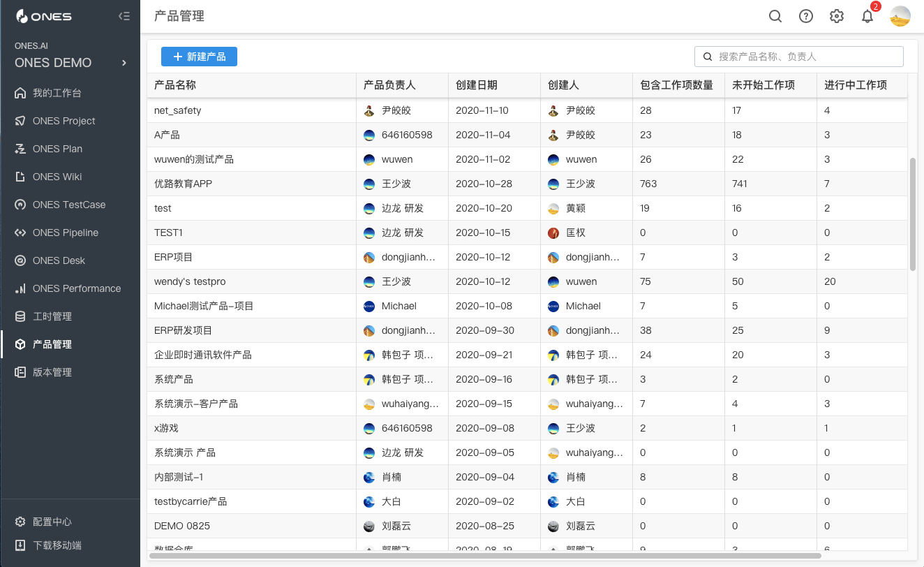Open the user profile avatar in the header

pos(900,16)
